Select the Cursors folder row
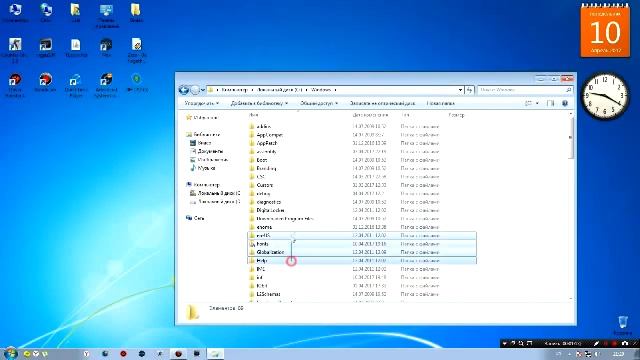This screenshot has width=640, height=360. click(x=362, y=185)
